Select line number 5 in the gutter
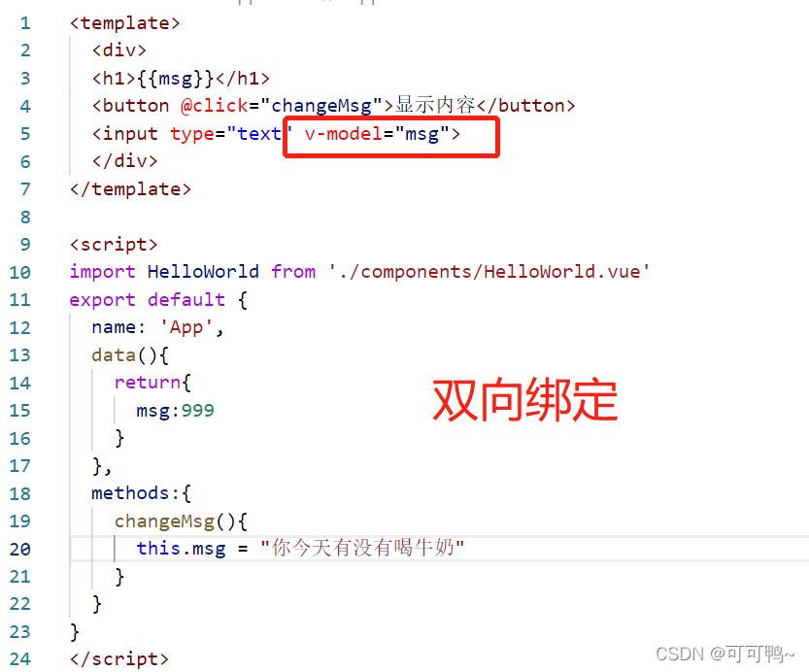This screenshot has width=809, height=672. click(x=25, y=134)
